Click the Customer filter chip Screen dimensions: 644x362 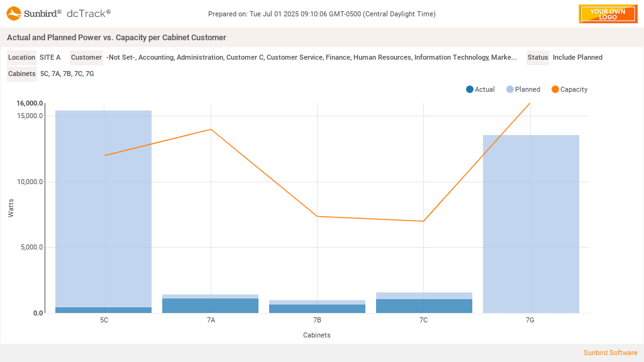click(86, 57)
